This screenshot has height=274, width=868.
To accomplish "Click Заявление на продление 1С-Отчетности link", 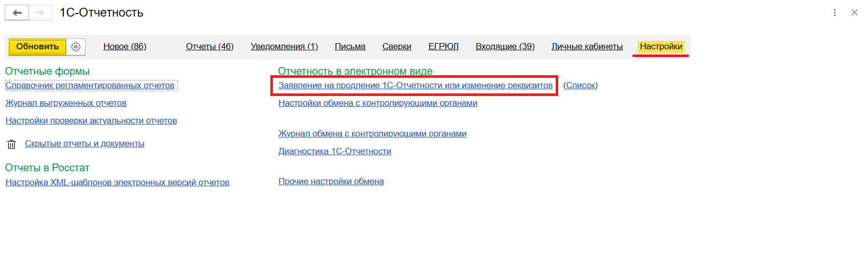I will [x=415, y=86].
